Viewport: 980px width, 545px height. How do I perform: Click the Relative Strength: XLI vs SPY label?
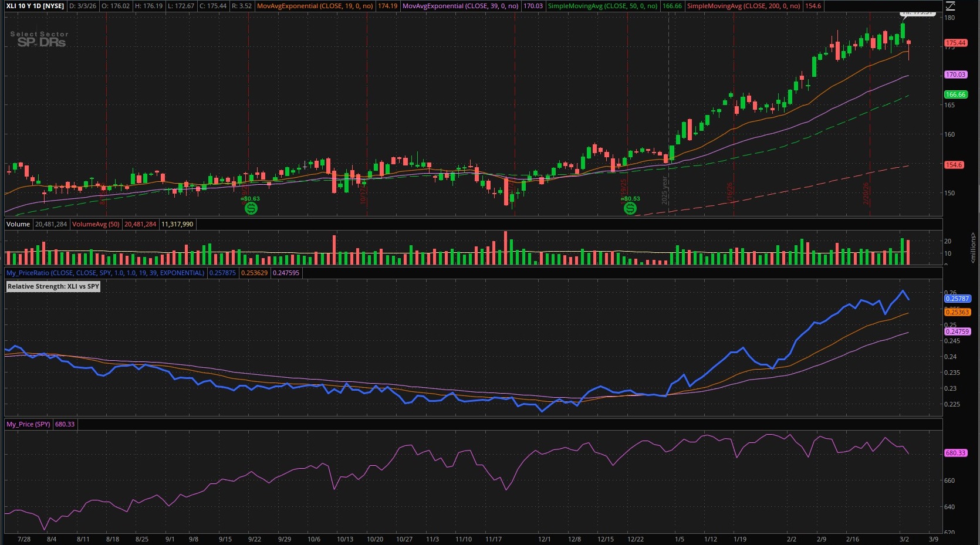pos(53,286)
